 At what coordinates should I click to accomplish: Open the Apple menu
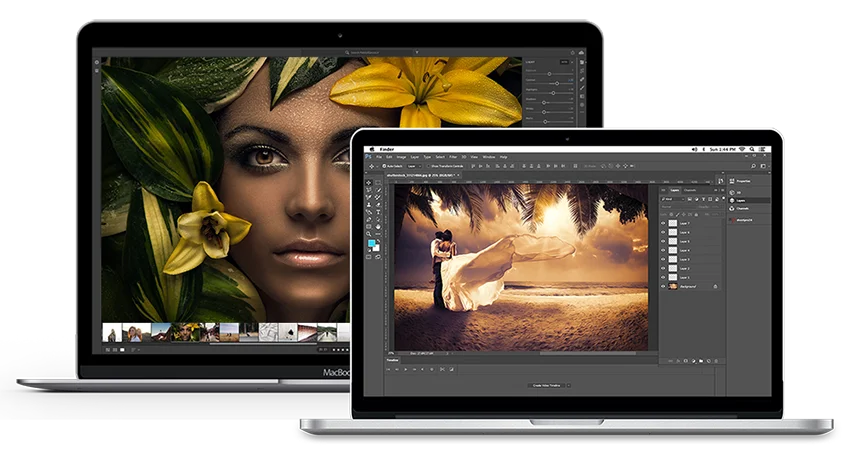tap(372, 149)
